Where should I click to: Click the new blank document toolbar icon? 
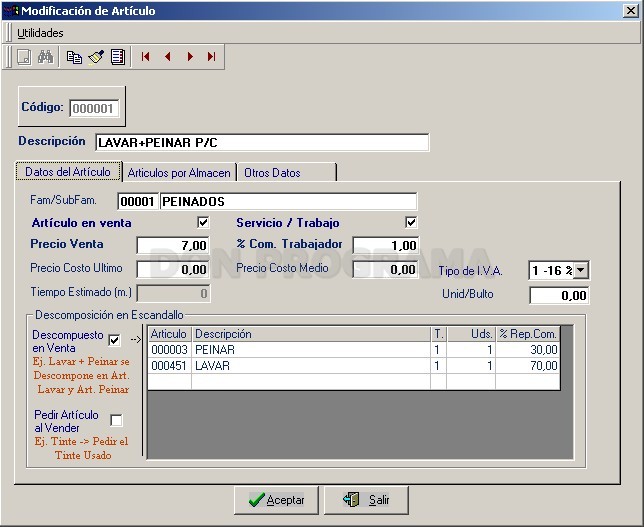pos(24,57)
